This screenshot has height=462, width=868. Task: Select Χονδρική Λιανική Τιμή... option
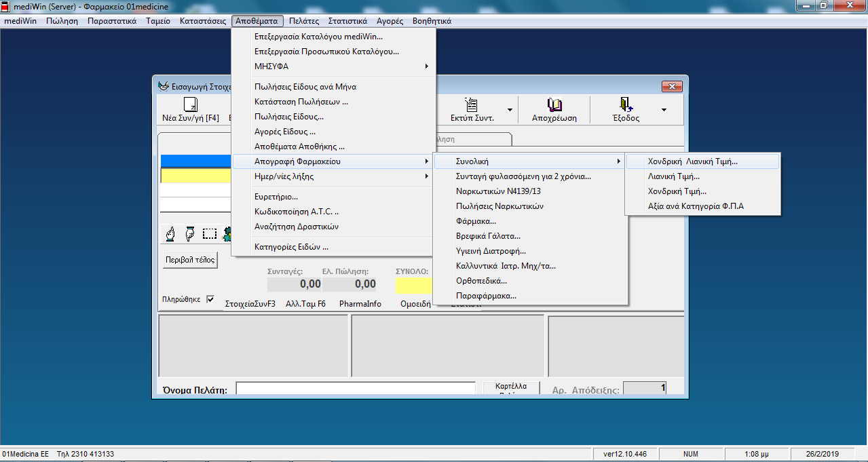[x=702, y=161]
